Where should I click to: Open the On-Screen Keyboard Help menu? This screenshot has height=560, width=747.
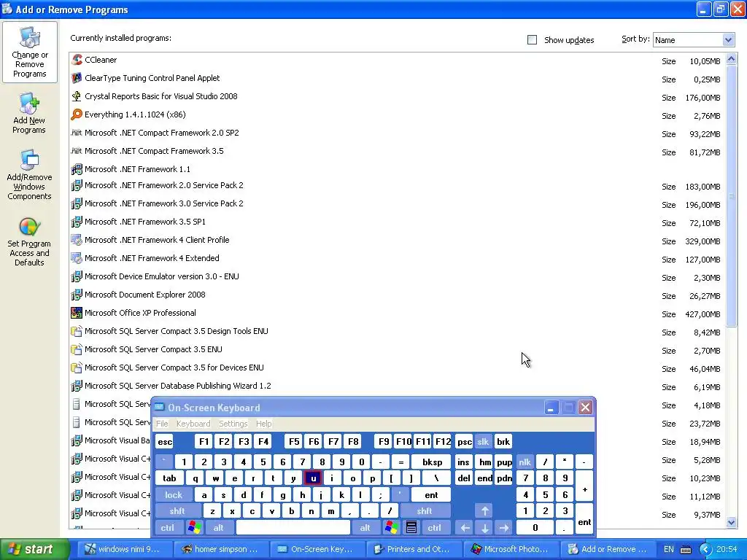pos(263,424)
